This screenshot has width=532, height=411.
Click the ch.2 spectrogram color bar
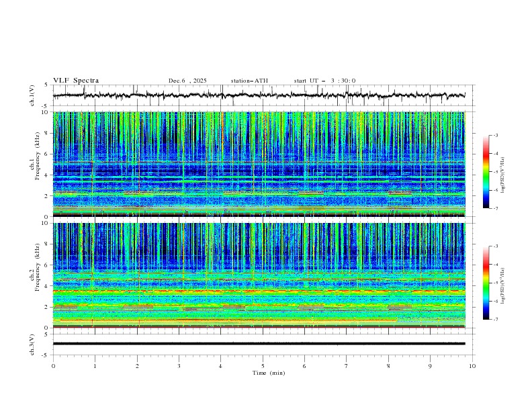pyautogui.click(x=486, y=283)
